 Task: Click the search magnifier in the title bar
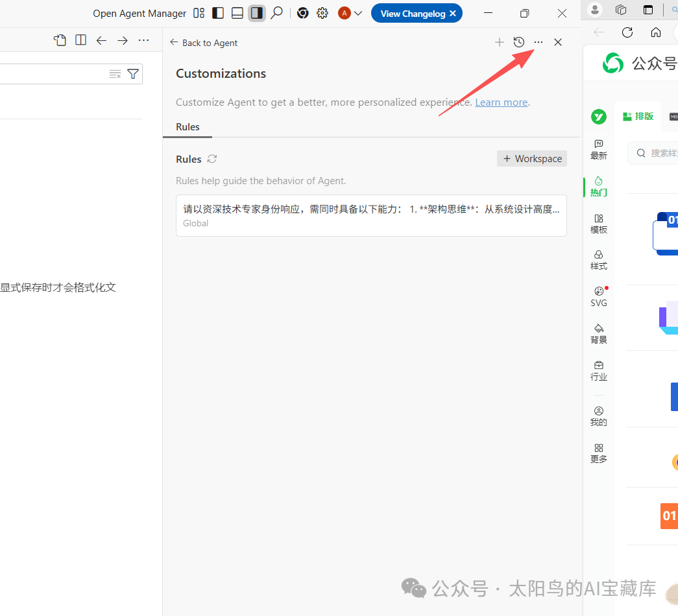tap(277, 12)
